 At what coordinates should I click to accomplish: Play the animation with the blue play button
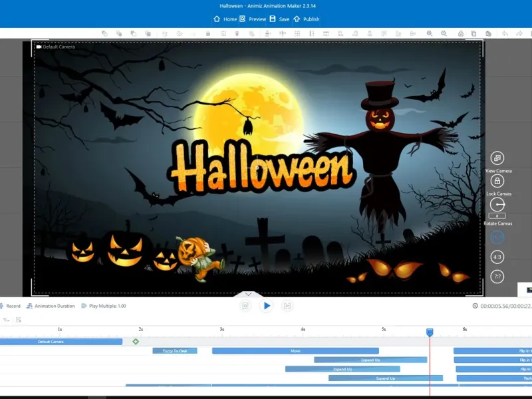[x=267, y=306]
